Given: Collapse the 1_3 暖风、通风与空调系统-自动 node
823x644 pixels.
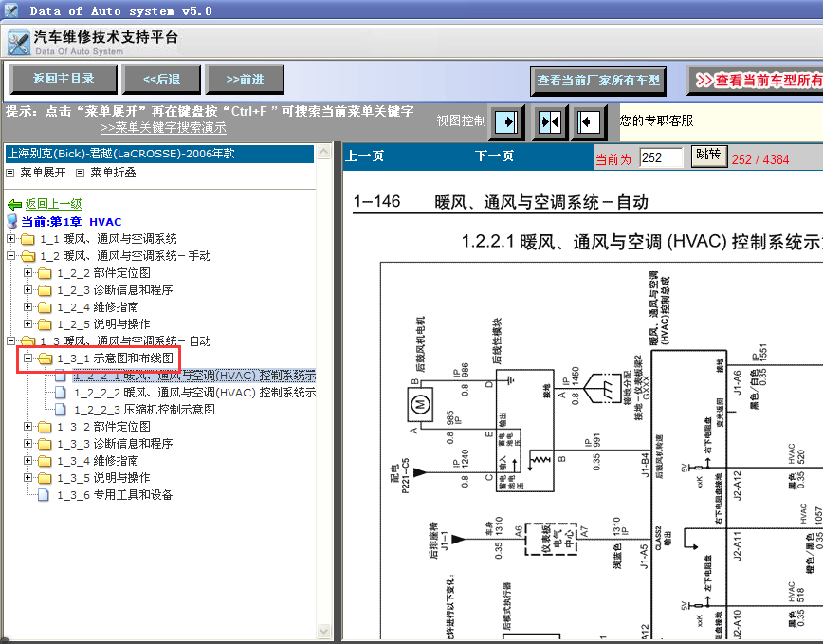Looking at the screenshot, I should point(10,341).
